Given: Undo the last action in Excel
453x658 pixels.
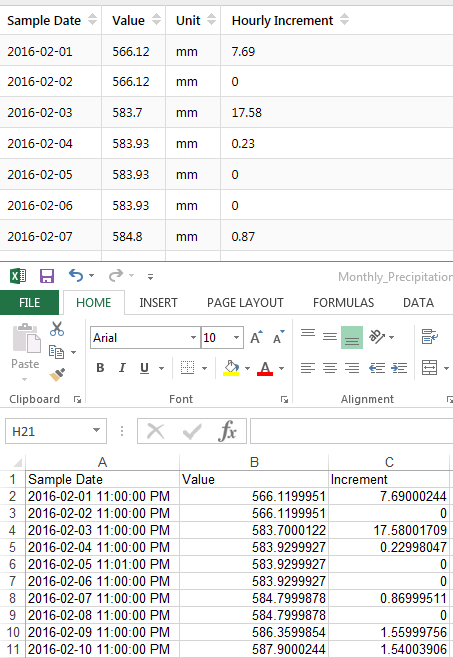Looking at the screenshot, I should (76, 275).
